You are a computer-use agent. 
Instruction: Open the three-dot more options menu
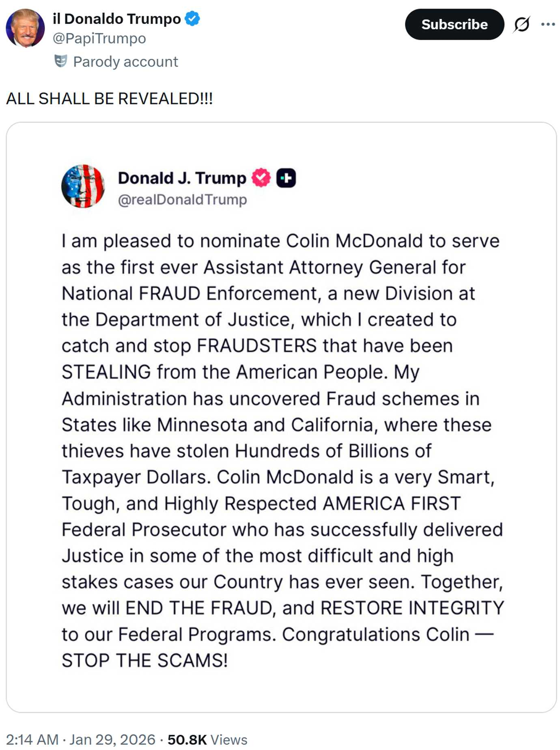(547, 24)
